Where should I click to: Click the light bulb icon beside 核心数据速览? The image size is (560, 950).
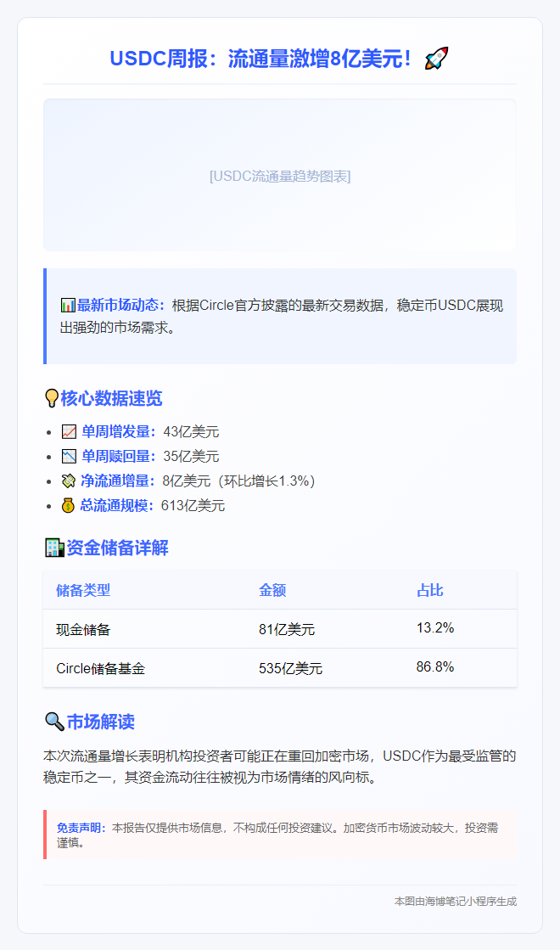tap(52, 399)
